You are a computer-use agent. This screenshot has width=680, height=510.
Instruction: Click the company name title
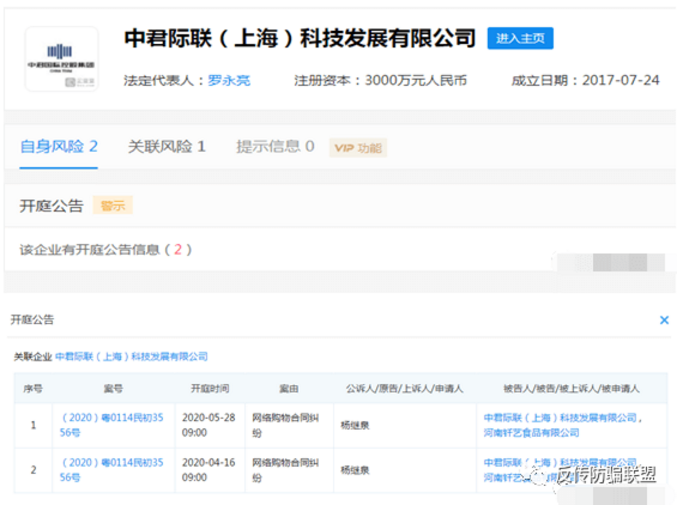(x=300, y=38)
